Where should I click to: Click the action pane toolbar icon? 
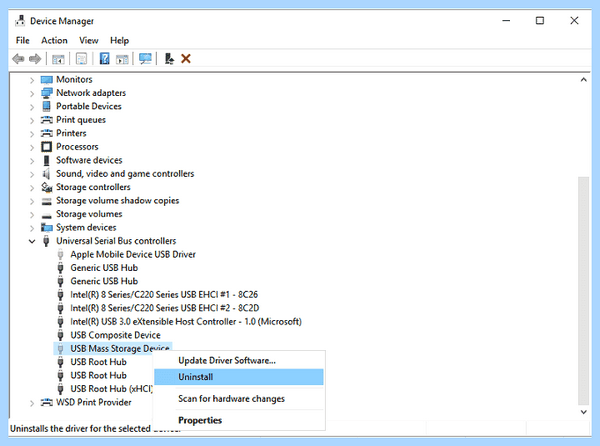[x=122, y=59]
